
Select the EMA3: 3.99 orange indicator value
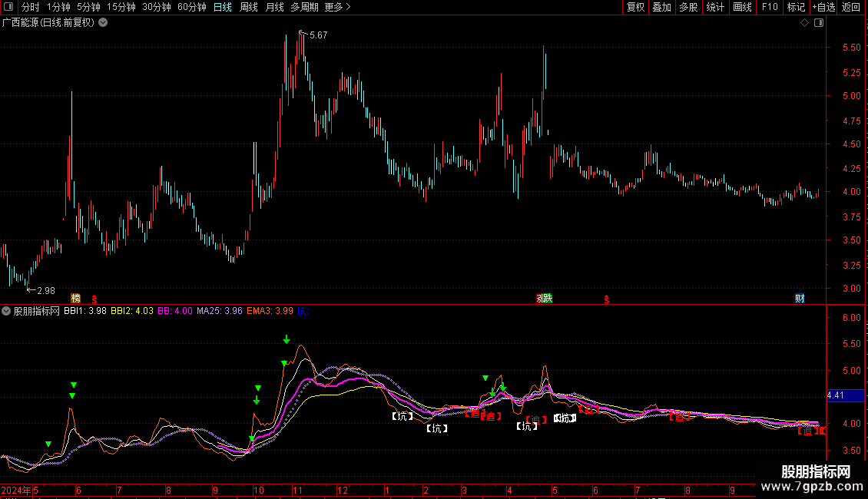pyautogui.click(x=270, y=311)
